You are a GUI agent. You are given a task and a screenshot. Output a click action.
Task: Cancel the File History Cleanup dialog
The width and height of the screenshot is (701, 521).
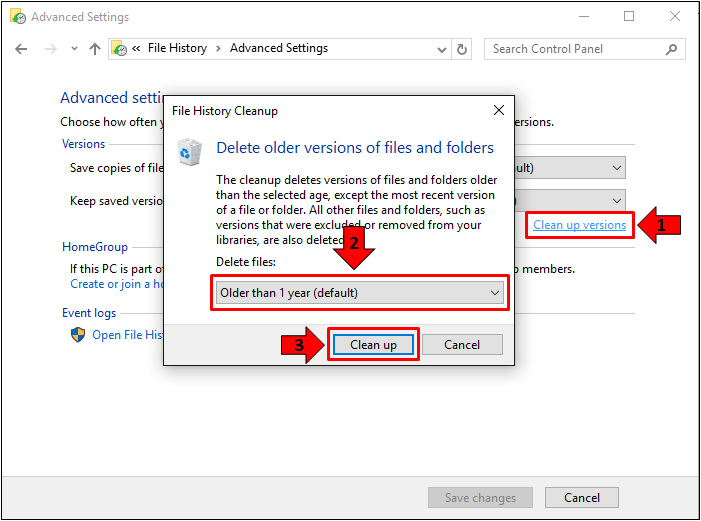(x=462, y=345)
